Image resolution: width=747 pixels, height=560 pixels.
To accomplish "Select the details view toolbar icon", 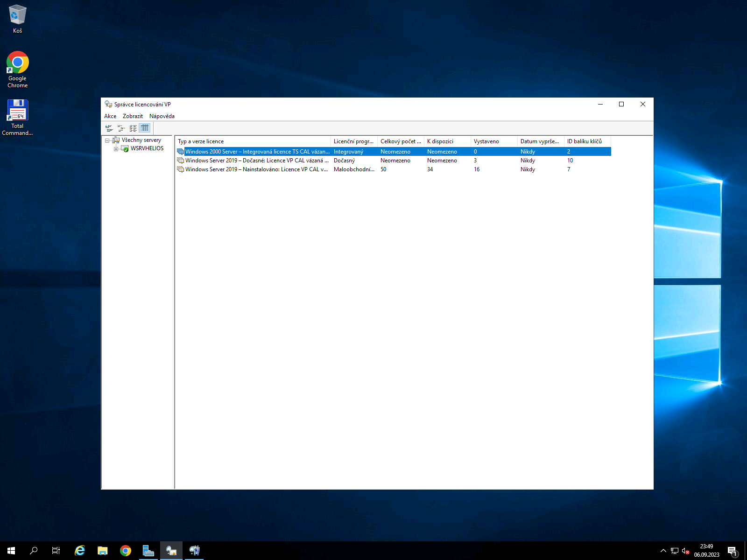I will click(145, 128).
